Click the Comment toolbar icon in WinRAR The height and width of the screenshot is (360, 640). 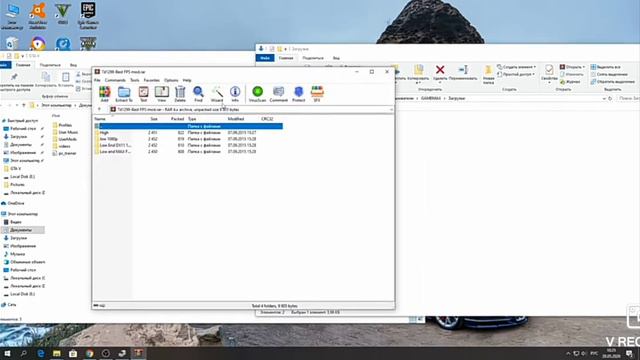(278, 94)
